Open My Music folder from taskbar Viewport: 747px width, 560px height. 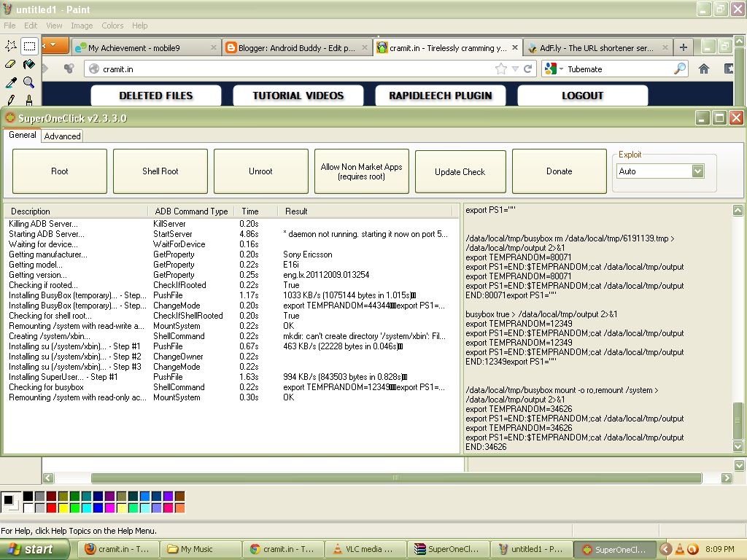(x=200, y=549)
